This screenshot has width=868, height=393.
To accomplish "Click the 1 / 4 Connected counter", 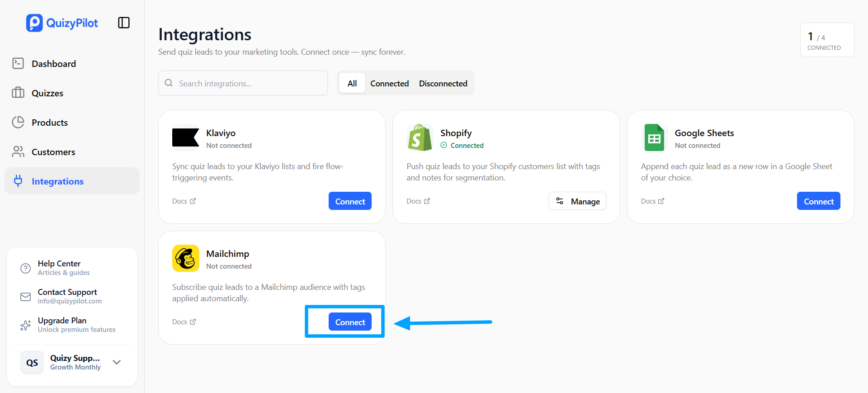I will click(827, 40).
